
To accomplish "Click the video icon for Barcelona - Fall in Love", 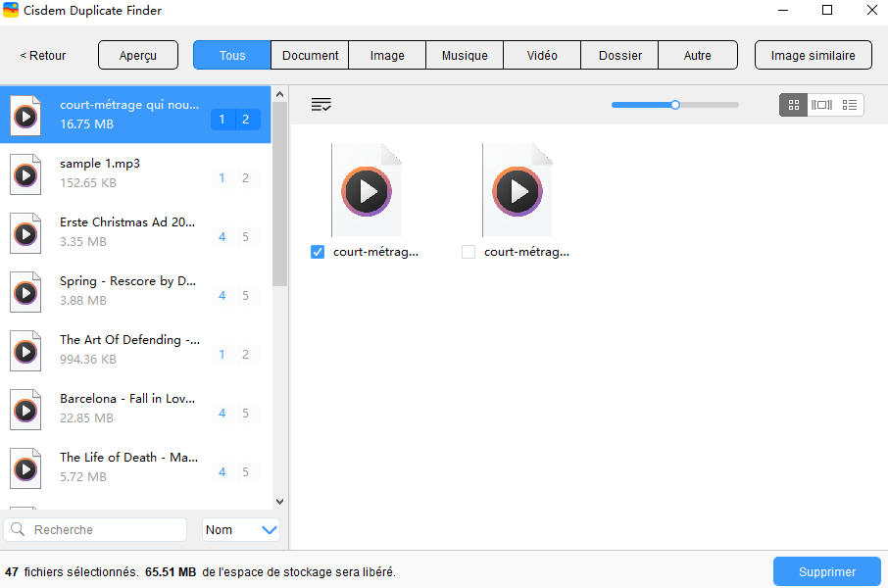I will point(25,411).
